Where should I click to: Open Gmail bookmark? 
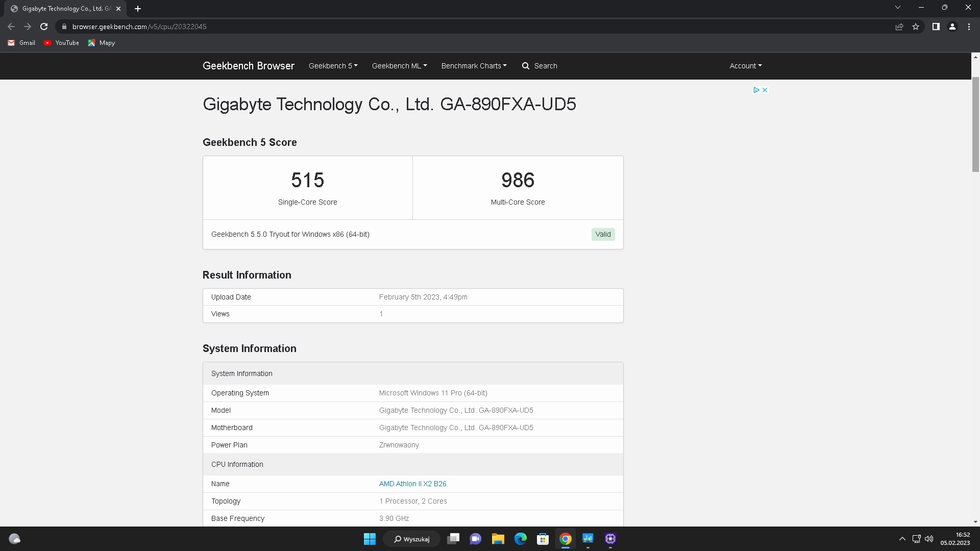[21, 43]
